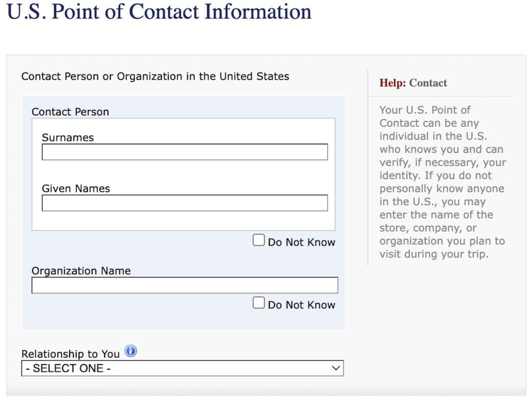This screenshot has height=399, width=532.
Task: Click the blue info icon beside Relationship to You
Action: click(131, 352)
